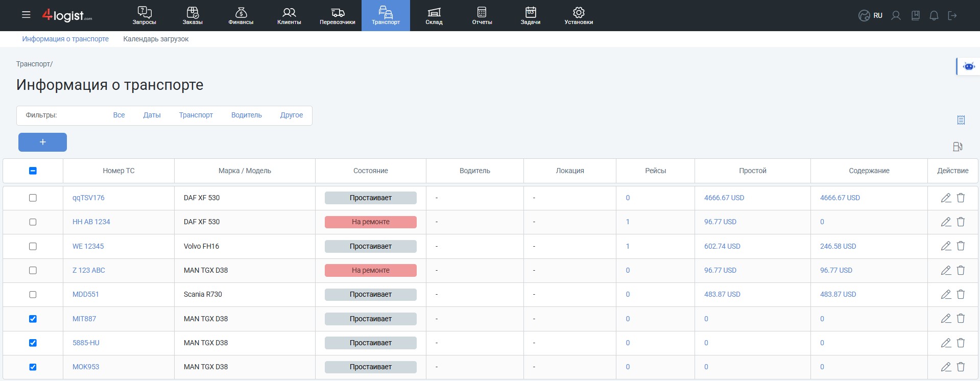Viewport: 980px width, 381px height.
Task: Open the column list settings icon
Action: coord(961,120)
